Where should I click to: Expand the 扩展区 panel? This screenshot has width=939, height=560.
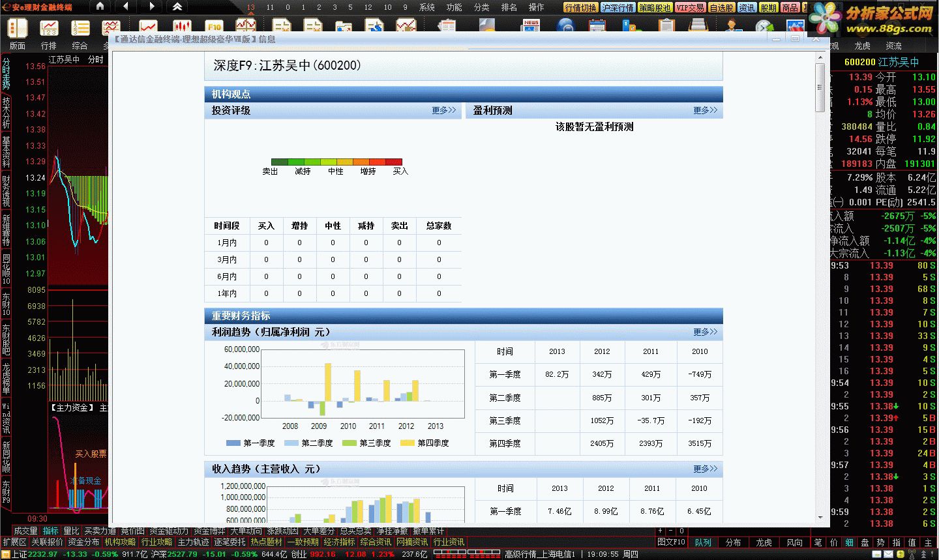click(14, 542)
